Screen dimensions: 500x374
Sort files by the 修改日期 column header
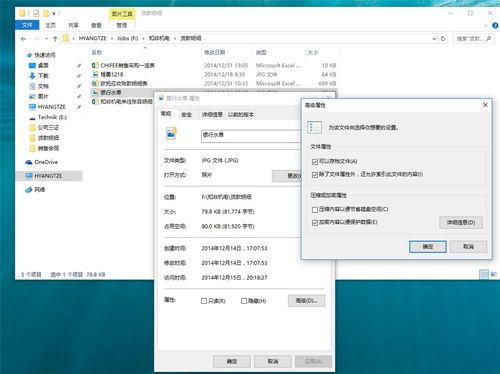(x=214, y=52)
